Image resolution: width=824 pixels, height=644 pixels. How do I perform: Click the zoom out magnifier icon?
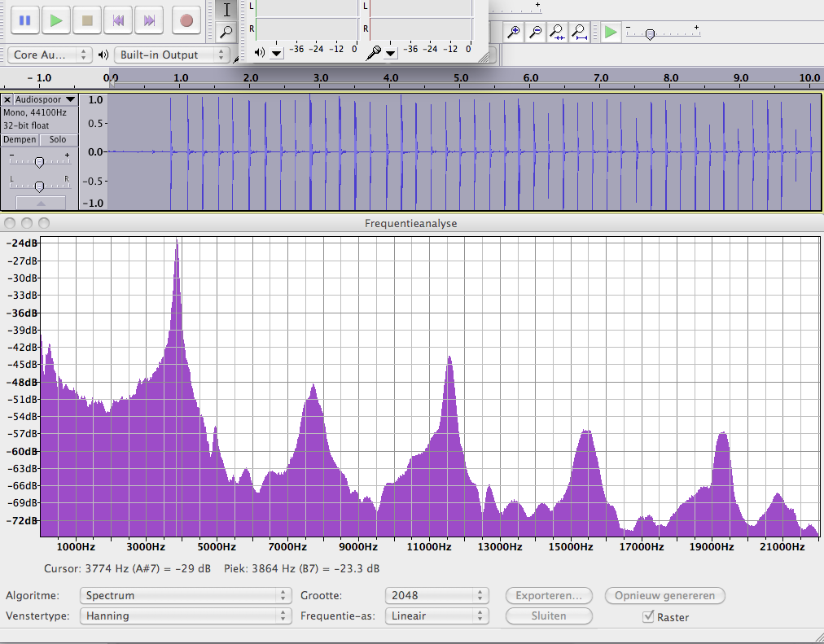coord(535,33)
